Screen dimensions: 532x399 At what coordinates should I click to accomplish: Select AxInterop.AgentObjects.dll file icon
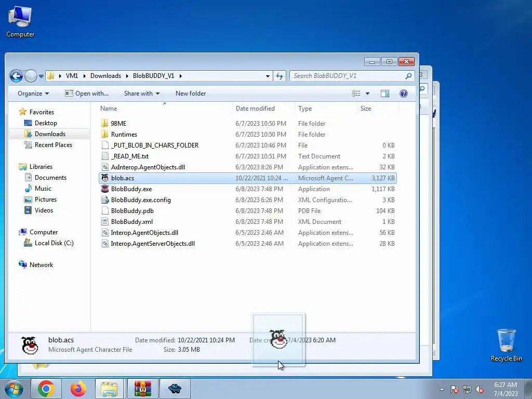pyautogui.click(x=105, y=167)
